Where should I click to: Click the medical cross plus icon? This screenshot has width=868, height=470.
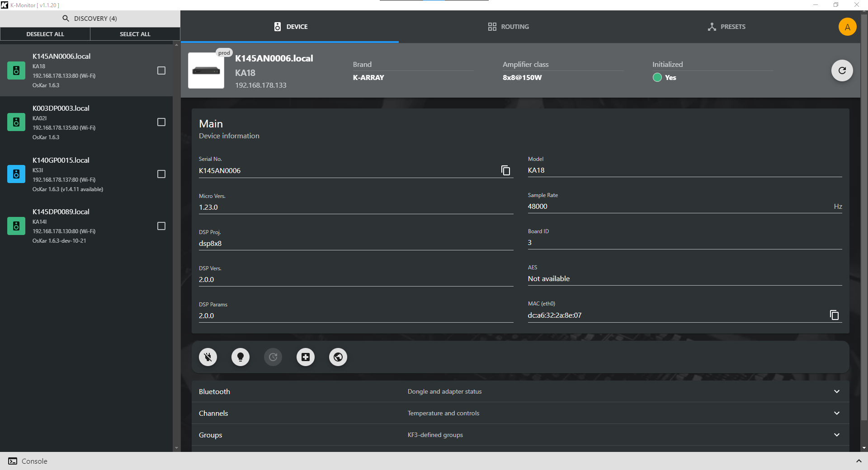pyautogui.click(x=306, y=357)
